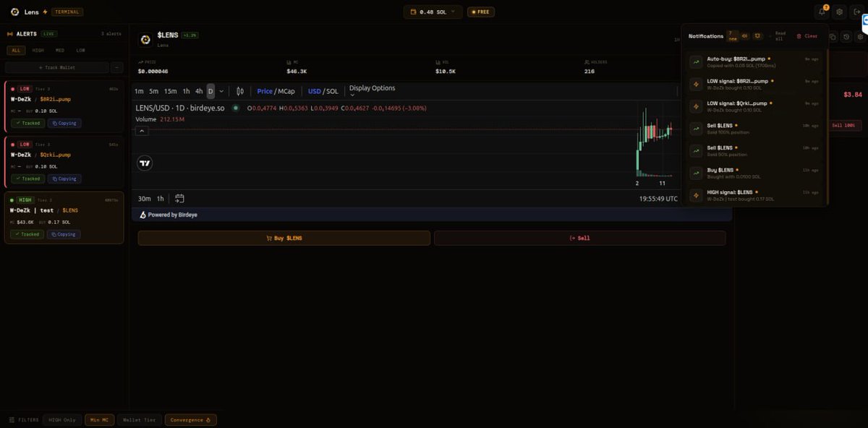Viewport: 868px width, 428px height.
Task: Switch chart currency to SOL
Action: pyautogui.click(x=332, y=91)
